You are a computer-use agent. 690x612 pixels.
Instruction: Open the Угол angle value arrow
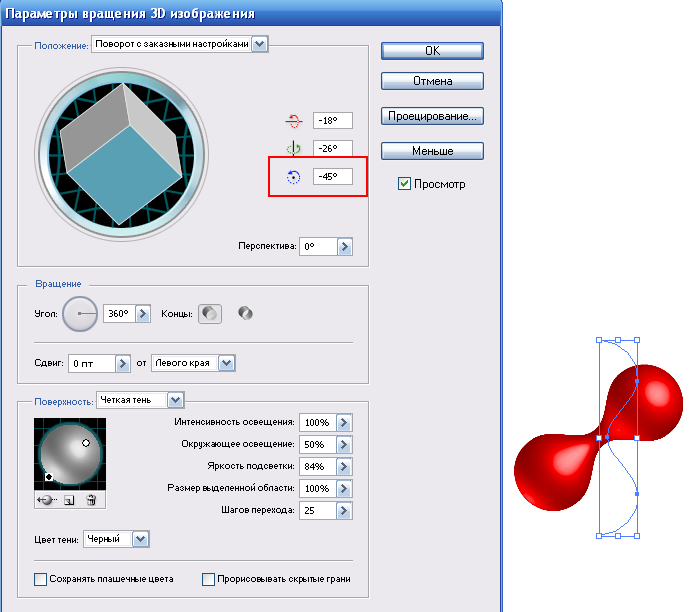(143, 314)
